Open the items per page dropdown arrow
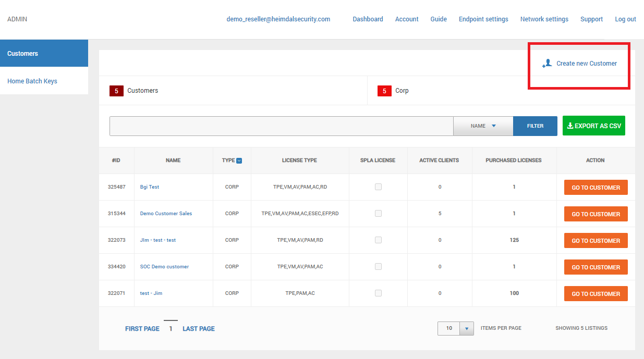644x359 pixels. tap(466, 328)
